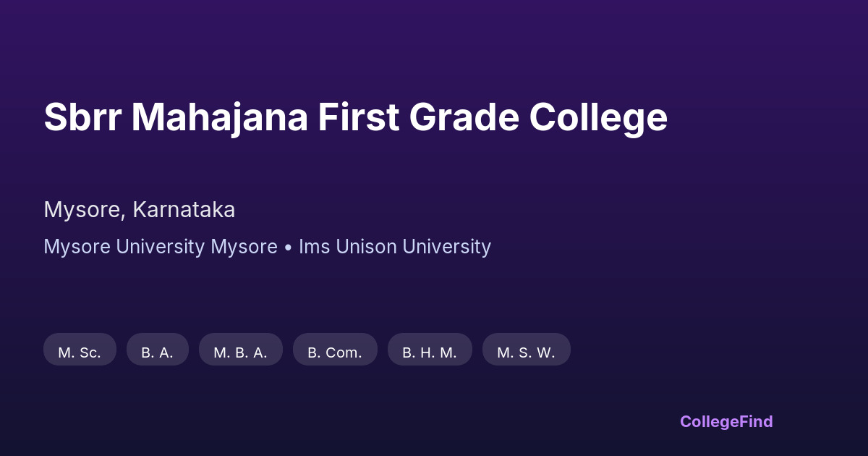Click the word Sbrr in the title
868x456 pixels.
[x=82, y=117]
